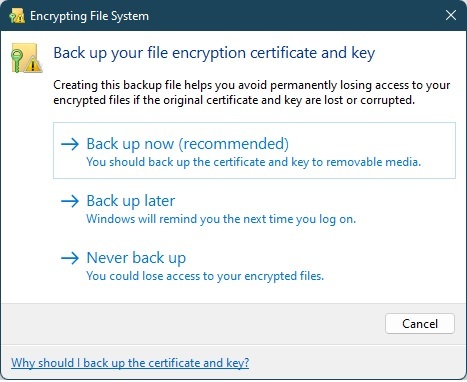This screenshot has height=382, width=467.
Task: Click 'You could lose access' description text
Action: point(205,276)
